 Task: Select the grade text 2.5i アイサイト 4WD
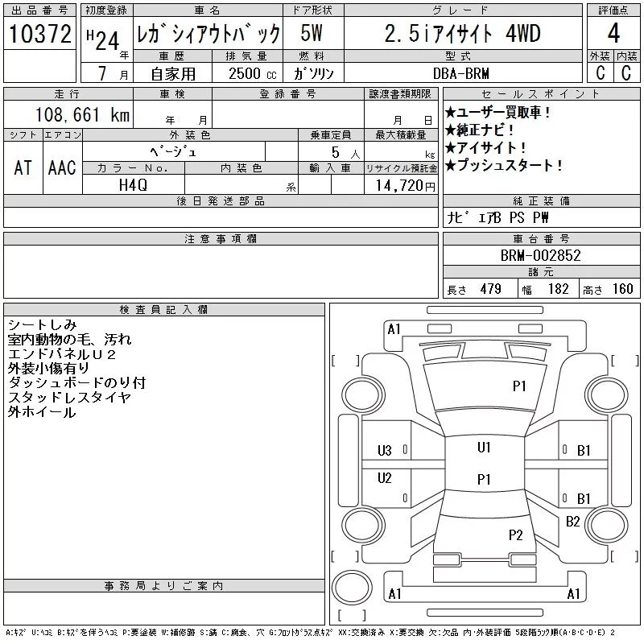click(462, 34)
